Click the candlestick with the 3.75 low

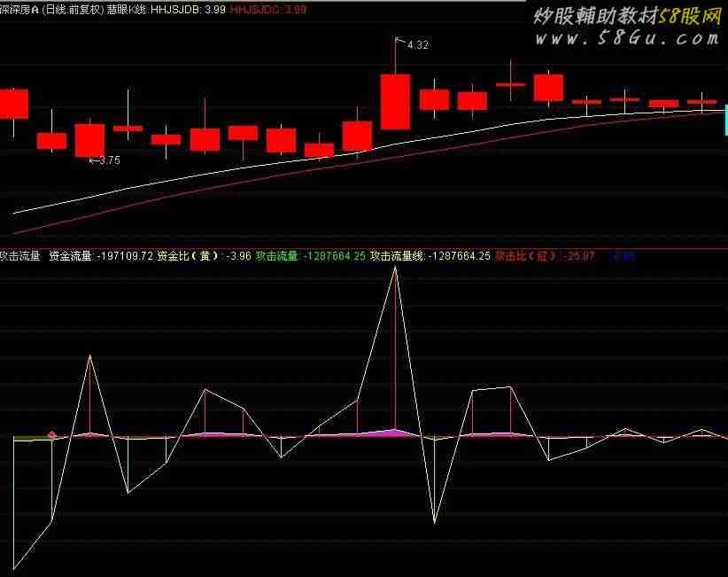pos(89,140)
